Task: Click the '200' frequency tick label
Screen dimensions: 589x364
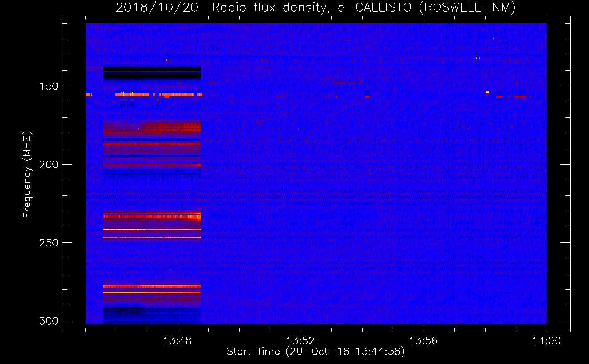Action: (x=49, y=165)
